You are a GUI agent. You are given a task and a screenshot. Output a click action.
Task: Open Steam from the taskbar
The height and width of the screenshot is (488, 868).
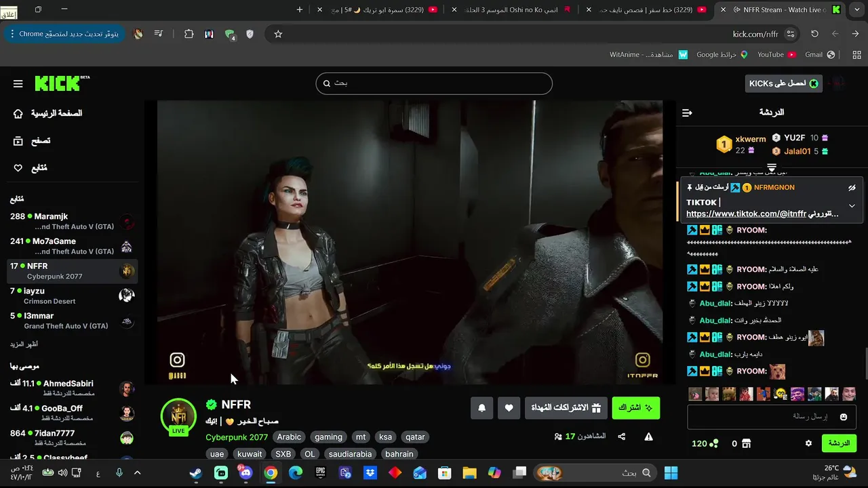[x=195, y=473]
